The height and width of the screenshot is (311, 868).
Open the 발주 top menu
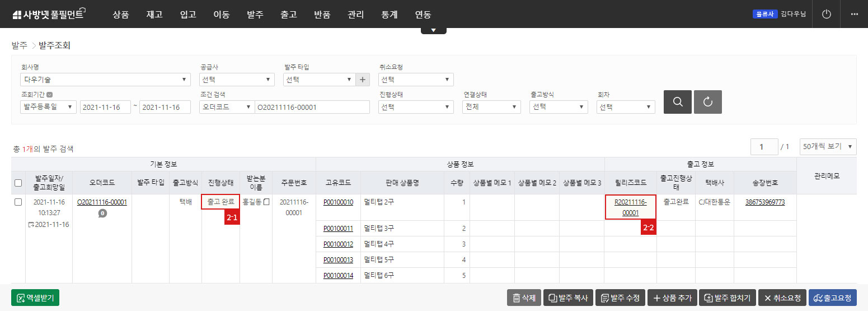(x=255, y=15)
